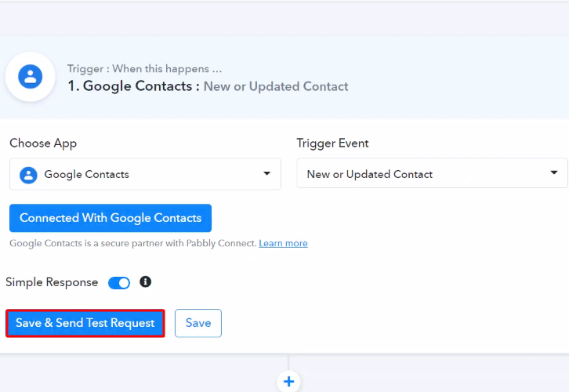Click the Google Contacts trigger step icon
The image size is (569, 392).
pos(30,77)
